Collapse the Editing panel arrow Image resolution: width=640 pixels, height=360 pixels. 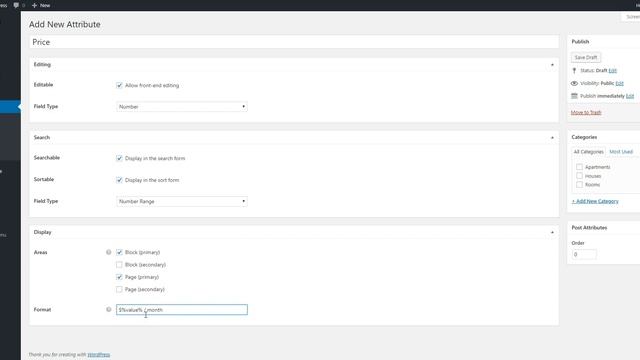[552, 65]
